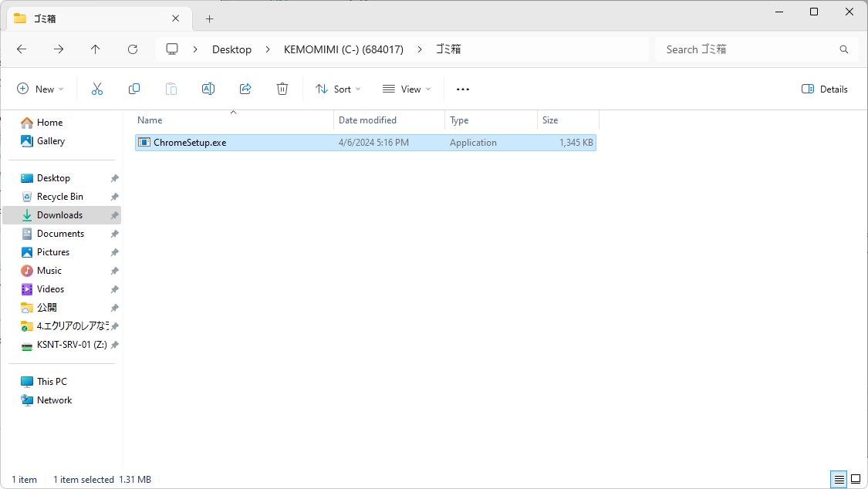Open the New dropdown menu
The image size is (868, 489).
[x=41, y=89]
